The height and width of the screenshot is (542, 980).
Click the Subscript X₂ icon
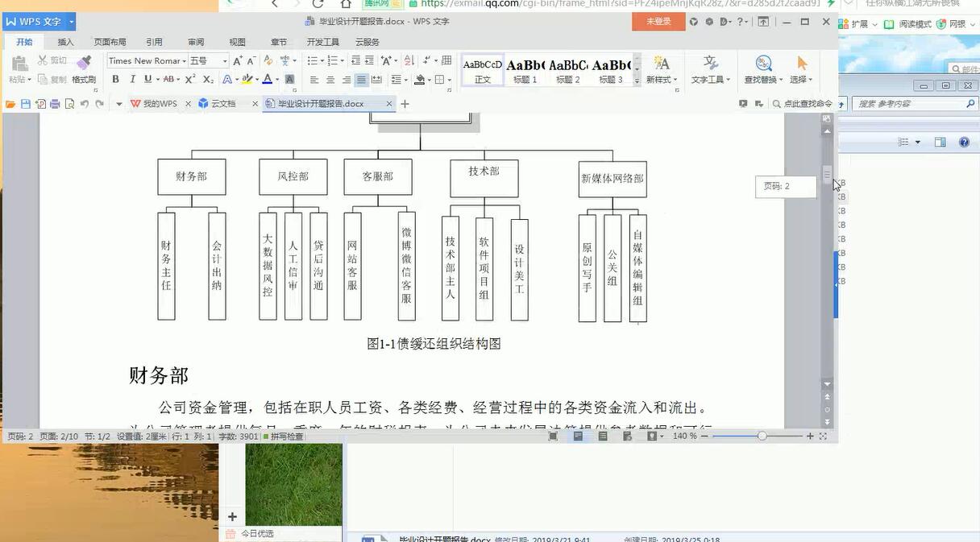click(208, 79)
